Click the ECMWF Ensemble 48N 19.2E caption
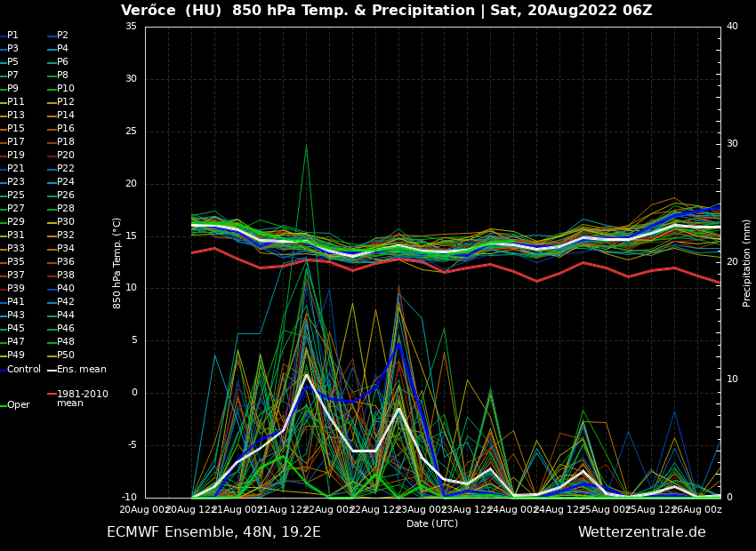Image resolution: width=756 pixels, height=551 pixels. pos(213,532)
